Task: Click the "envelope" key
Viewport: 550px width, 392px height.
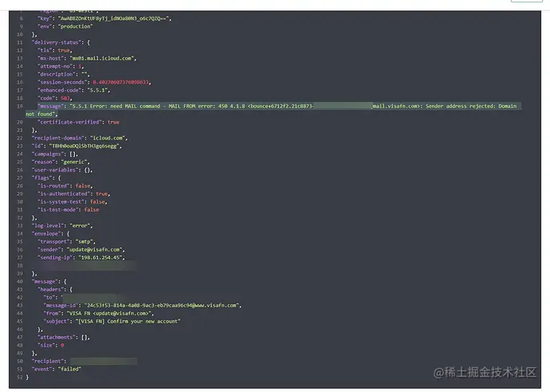Action: (46, 233)
